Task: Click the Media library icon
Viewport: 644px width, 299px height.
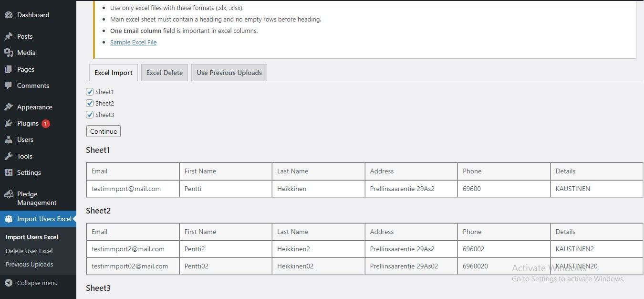Action: tap(9, 53)
